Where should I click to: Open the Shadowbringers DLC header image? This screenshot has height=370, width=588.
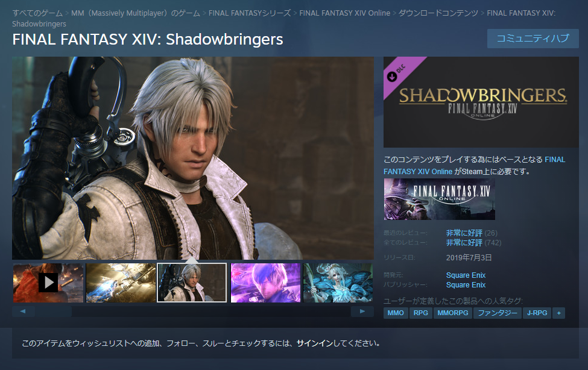point(481,102)
